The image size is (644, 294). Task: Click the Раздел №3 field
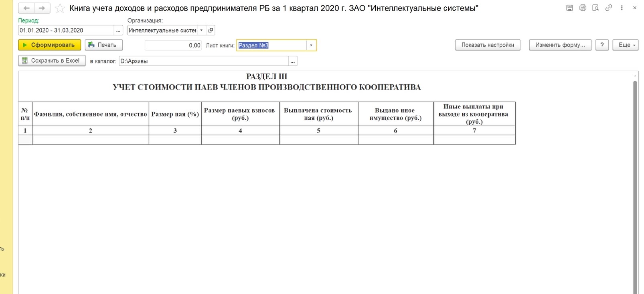(x=272, y=45)
